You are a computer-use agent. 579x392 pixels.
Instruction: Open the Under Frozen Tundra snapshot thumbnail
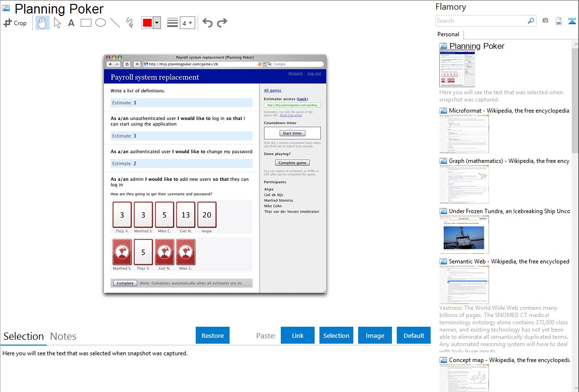pyautogui.click(x=464, y=234)
